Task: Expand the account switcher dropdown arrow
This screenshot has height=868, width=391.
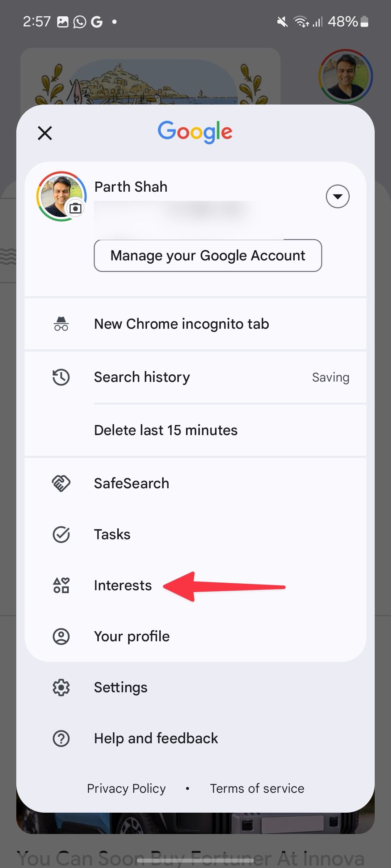Action: [x=337, y=196]
